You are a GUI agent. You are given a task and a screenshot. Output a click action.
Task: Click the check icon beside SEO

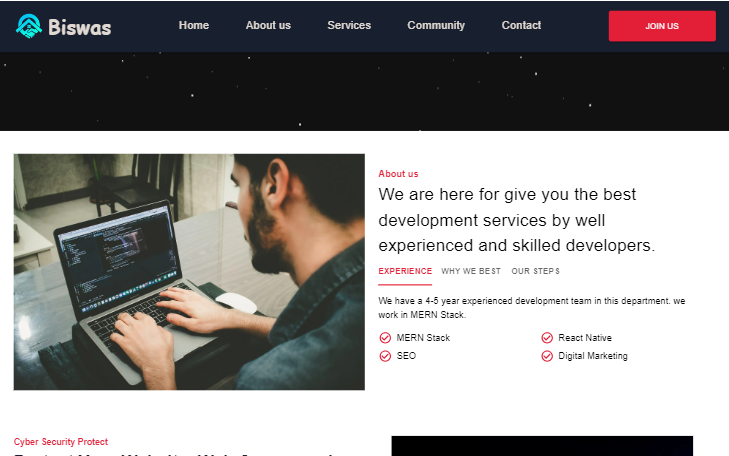[385, 356]
